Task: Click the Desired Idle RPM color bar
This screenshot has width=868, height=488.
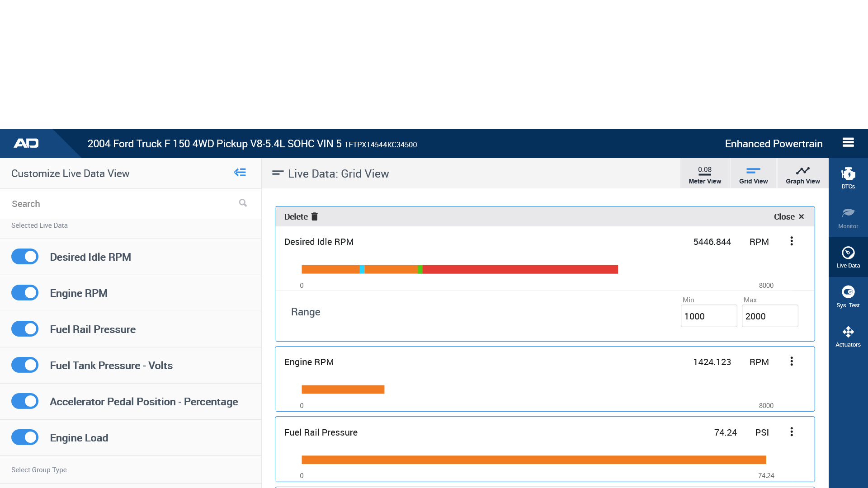Action: [x=459, y=270]
